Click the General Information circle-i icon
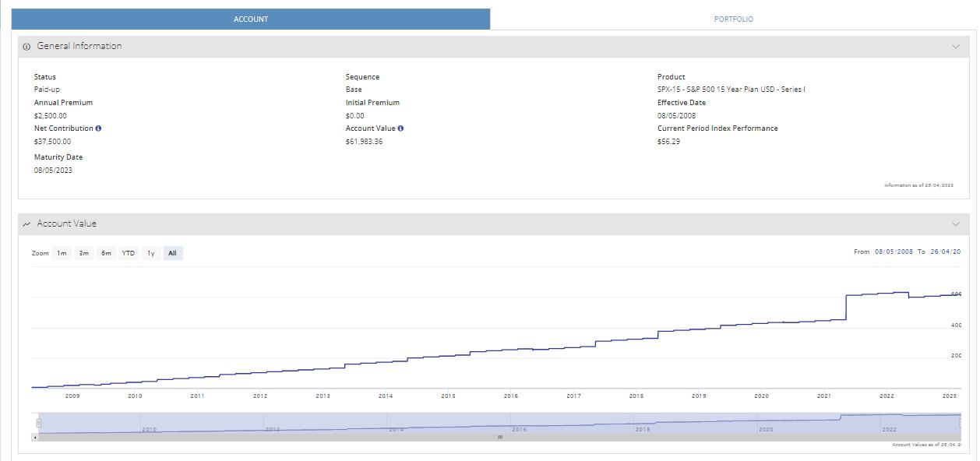The width and height of the screenshot is (980, 461). 26,47
